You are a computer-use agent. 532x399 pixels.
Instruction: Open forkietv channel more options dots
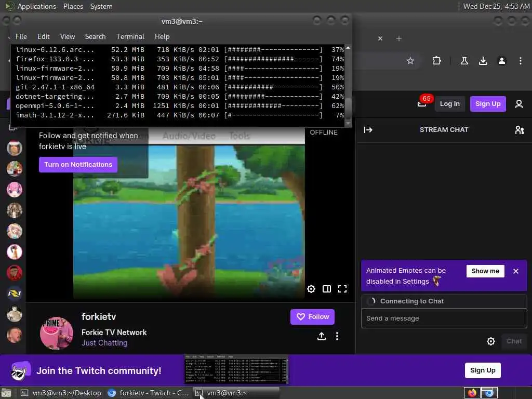click(x=337, y=336)
